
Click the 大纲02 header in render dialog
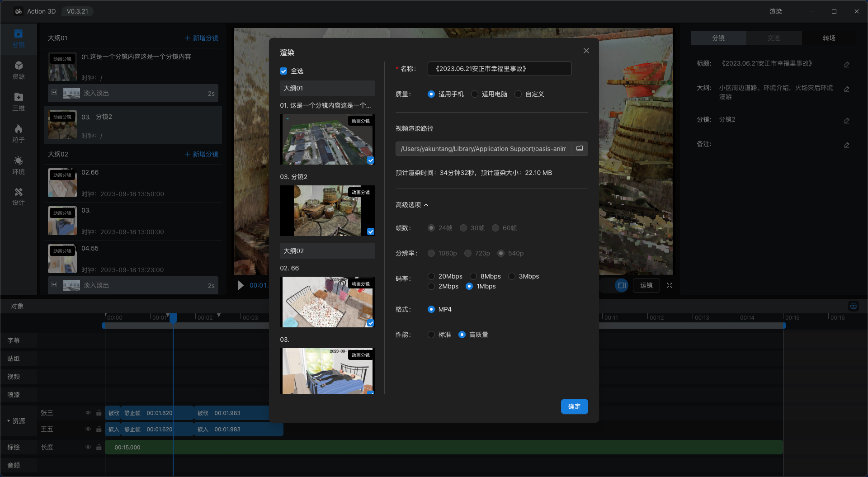point(327,251)
